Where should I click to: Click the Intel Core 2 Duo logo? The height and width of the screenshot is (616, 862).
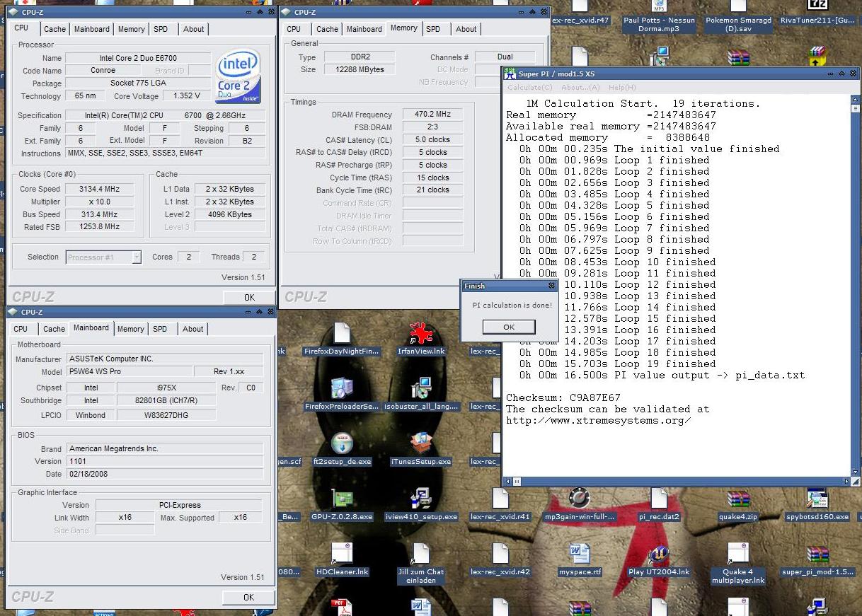tap(239, 76)
